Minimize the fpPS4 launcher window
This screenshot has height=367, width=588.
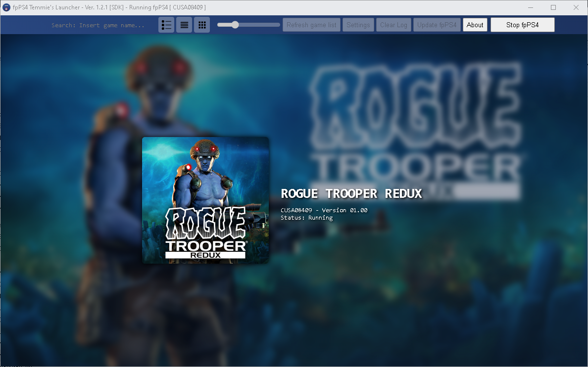click(x=530, y=7)
